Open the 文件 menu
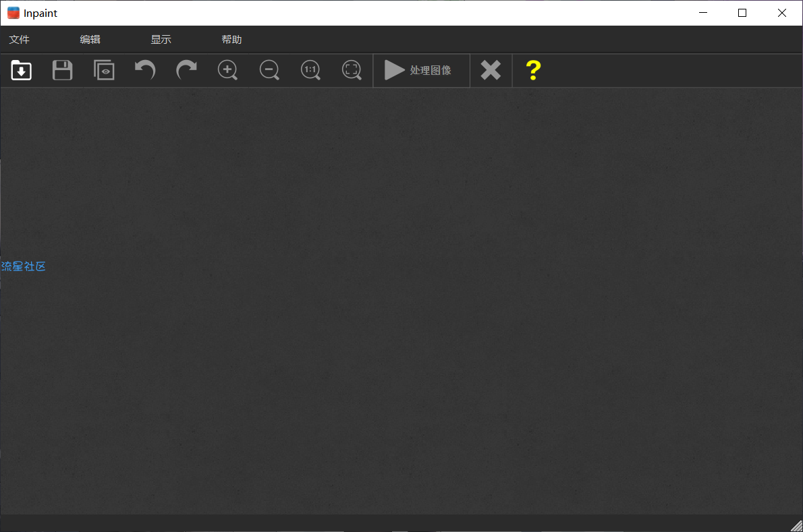This screenshot has height=532, width=803. 20,39
